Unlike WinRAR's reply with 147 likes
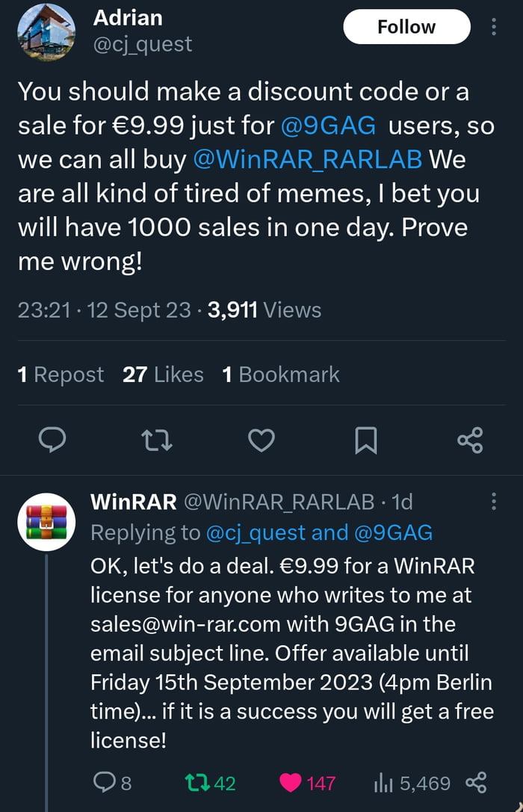 [x=306, y=783]
